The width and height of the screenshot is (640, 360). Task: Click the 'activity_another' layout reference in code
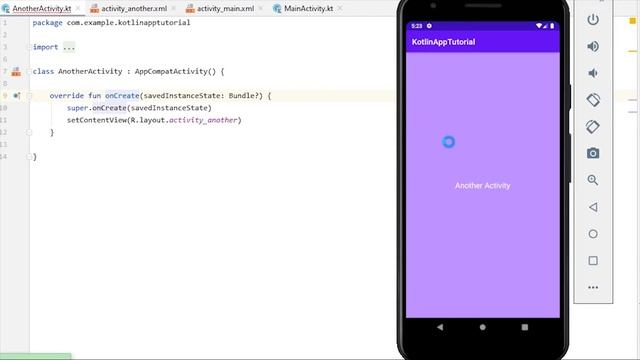coord(203,120)
